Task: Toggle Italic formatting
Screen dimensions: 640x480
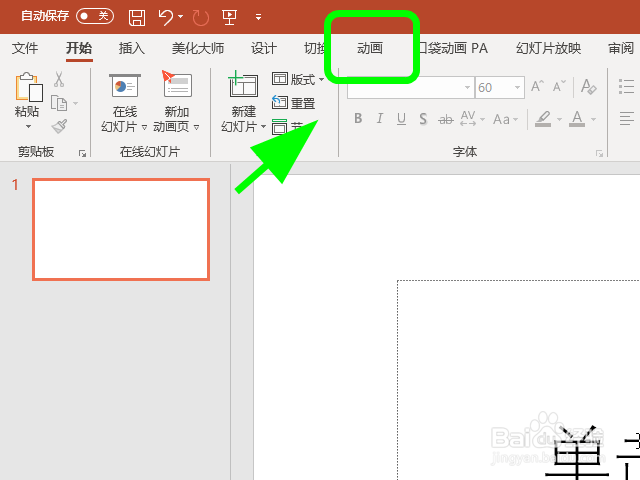Action: click(380, 119)
